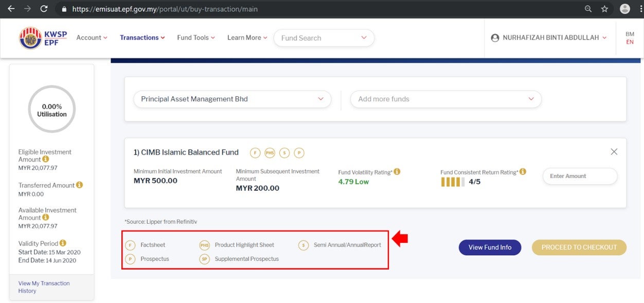Click the Start Date: 15 Mar 2020 text

point(49,252)
